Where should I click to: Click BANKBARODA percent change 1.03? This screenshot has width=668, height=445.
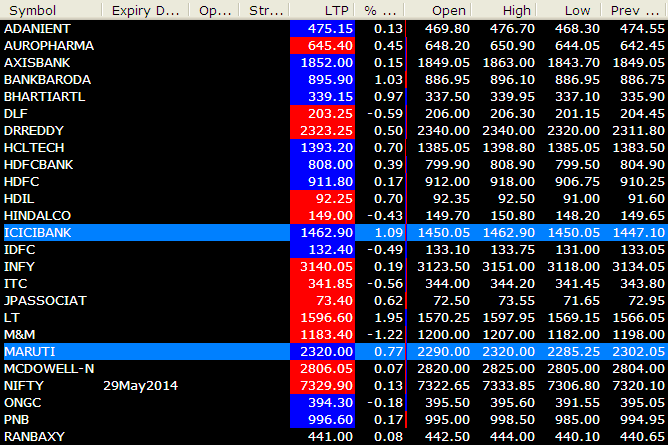(x=388, y=80)
